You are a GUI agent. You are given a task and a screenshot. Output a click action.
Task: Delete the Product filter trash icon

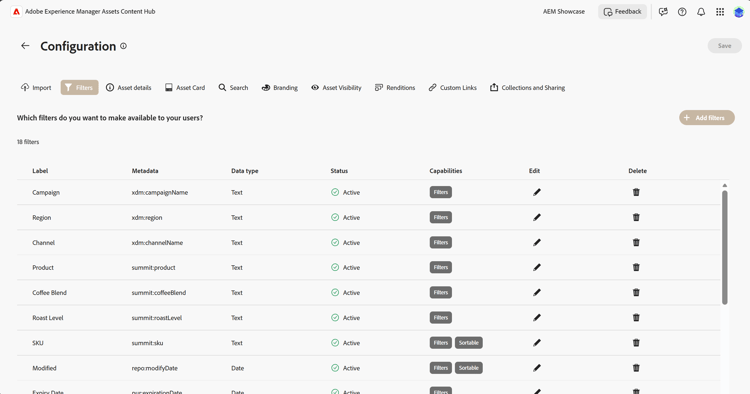pos(636,267)
